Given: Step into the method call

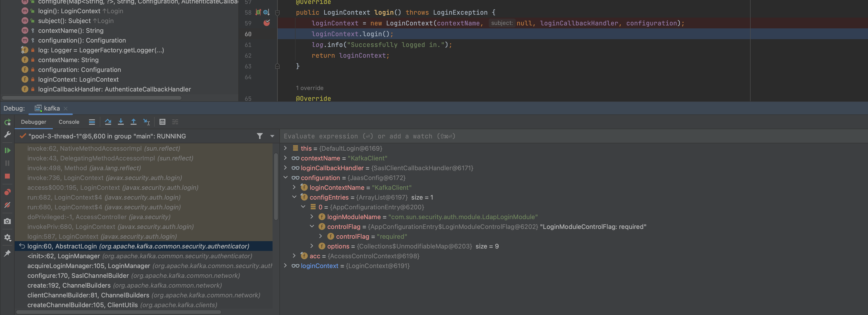Looking at the screenshot, I should [121, 122].
